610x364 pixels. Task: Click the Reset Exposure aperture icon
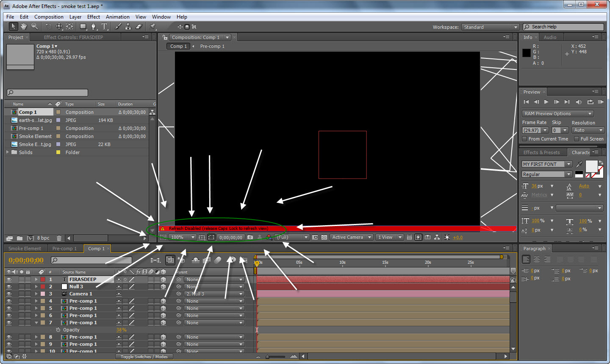(447, 237)
